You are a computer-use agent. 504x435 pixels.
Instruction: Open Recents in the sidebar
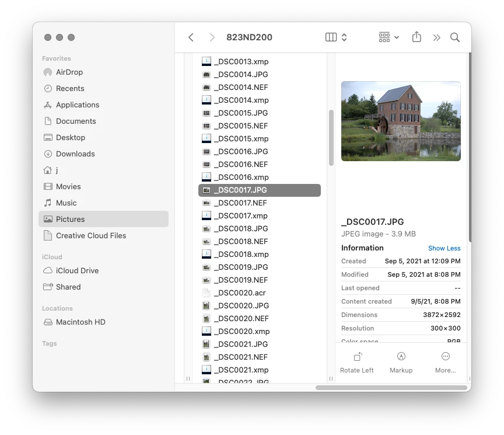point(103,89)
